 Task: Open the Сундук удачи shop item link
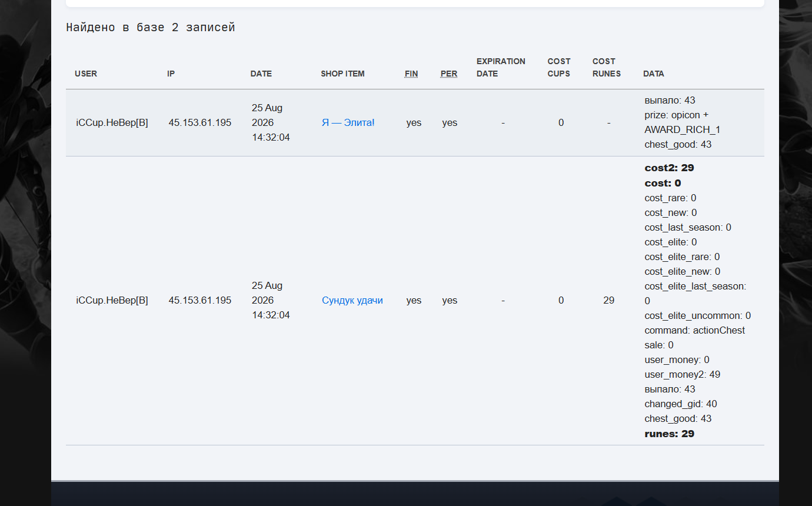(x=352, y=300)
